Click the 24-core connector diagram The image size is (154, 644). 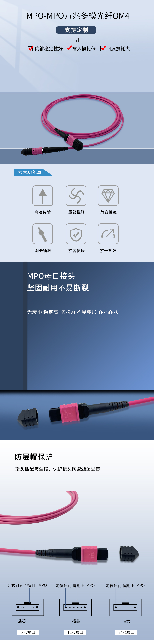(126, 607)
